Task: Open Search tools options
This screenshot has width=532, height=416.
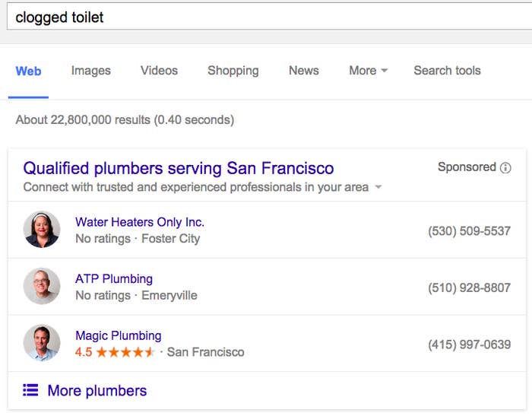Action: coord(447,71)
